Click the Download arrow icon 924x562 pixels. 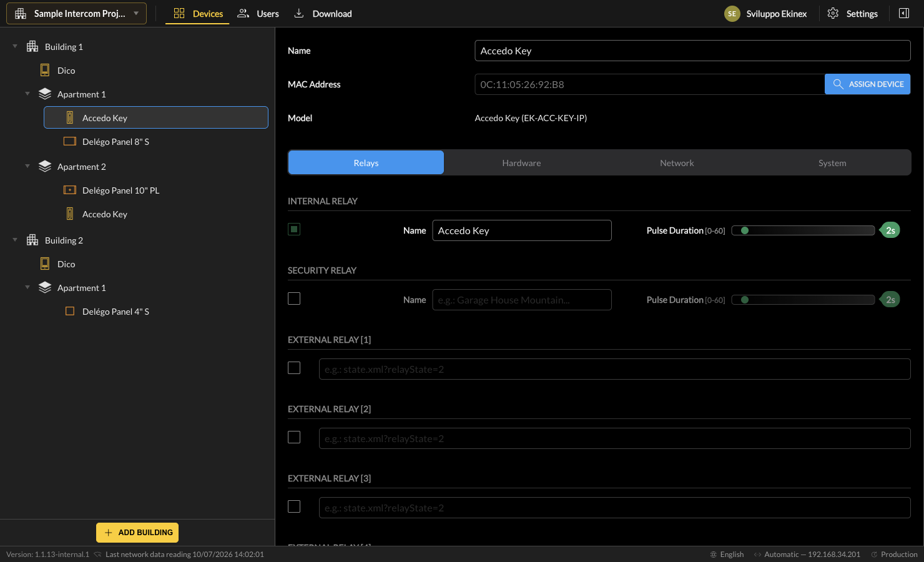tap(299, 13)
